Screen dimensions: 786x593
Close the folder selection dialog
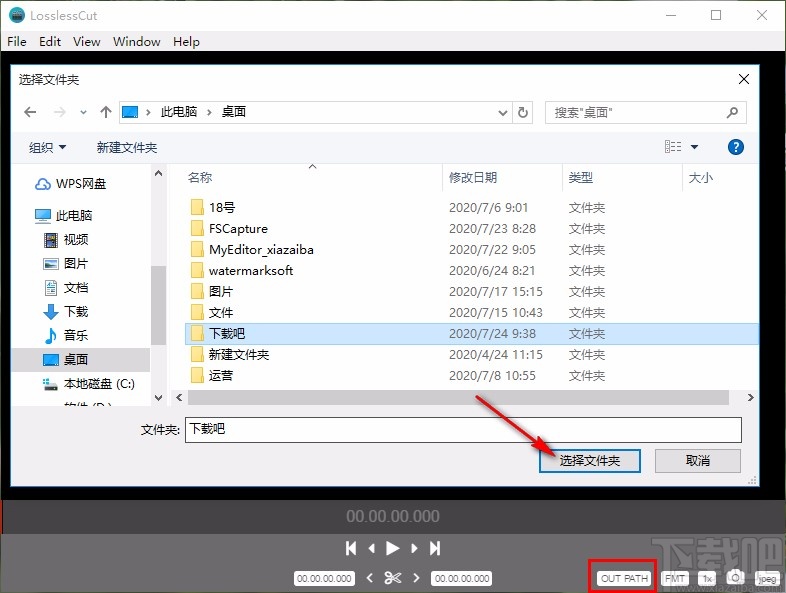pos(744,79)
